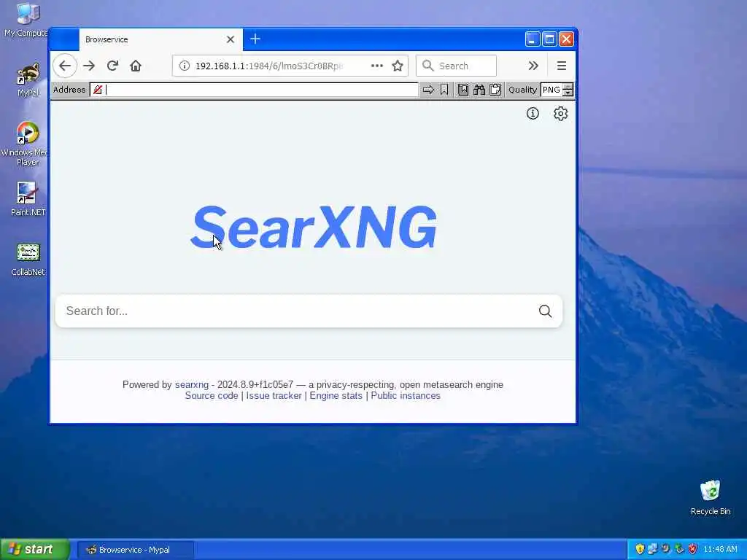Screen dimensions: 747x560
Task: Open the searxng link in footer
Action: [x=192, y=385]
